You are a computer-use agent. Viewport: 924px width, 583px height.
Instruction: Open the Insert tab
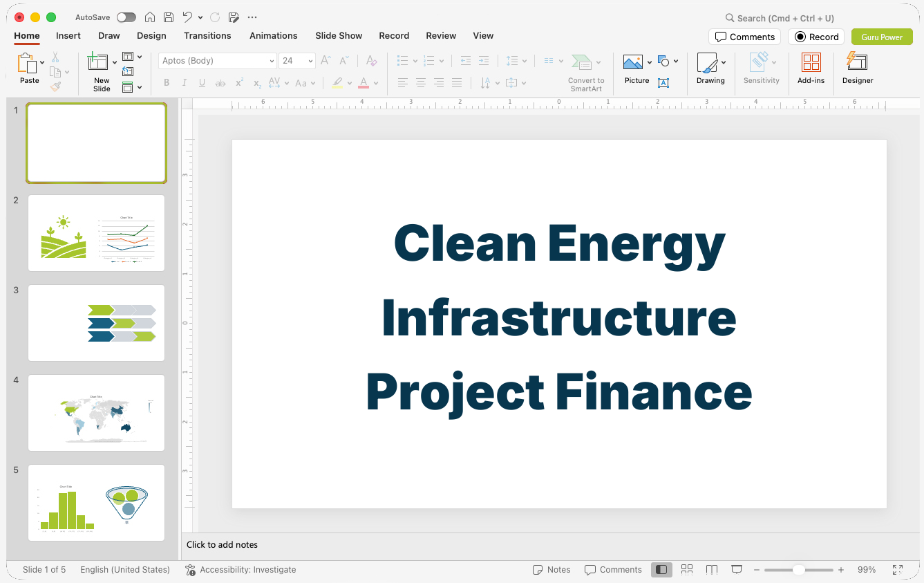(68, 35)
